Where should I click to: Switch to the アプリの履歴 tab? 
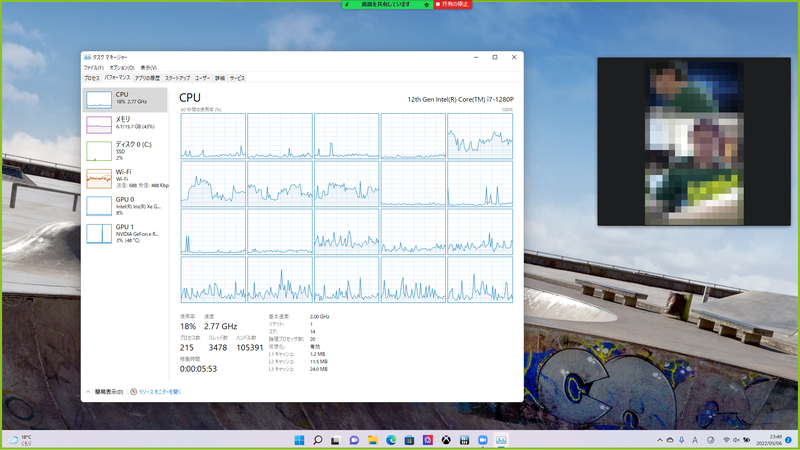[x=147, y=78]
